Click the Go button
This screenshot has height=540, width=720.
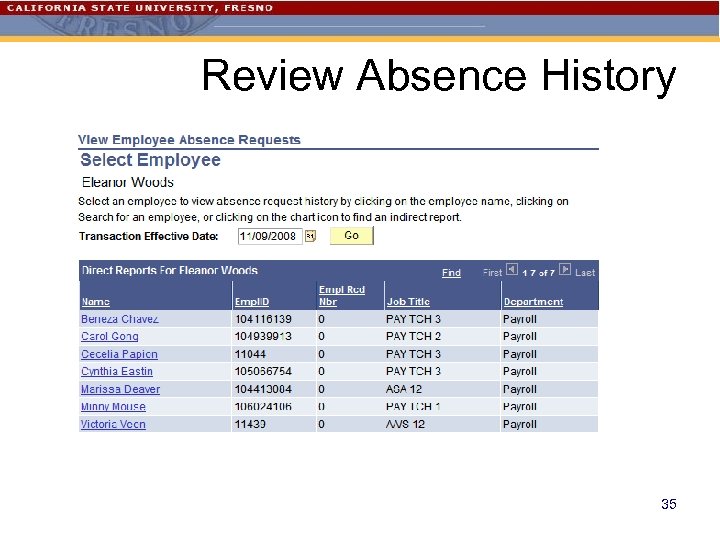tap(352, 236)
